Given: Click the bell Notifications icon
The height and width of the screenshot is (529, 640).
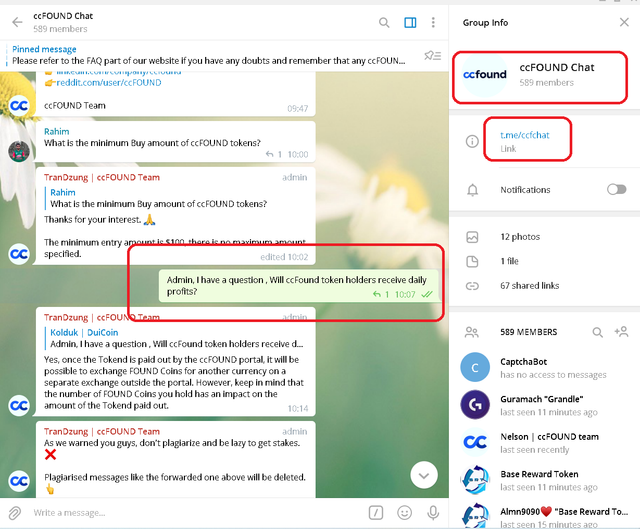Looking at the screenshot, I should [472, 190].
